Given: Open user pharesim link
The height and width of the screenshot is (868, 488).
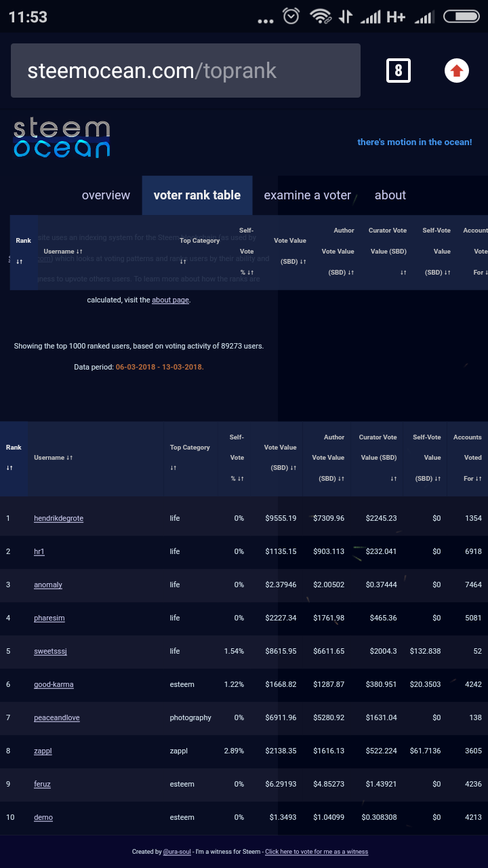Looking at the screenshot, I should click(49, 618).
